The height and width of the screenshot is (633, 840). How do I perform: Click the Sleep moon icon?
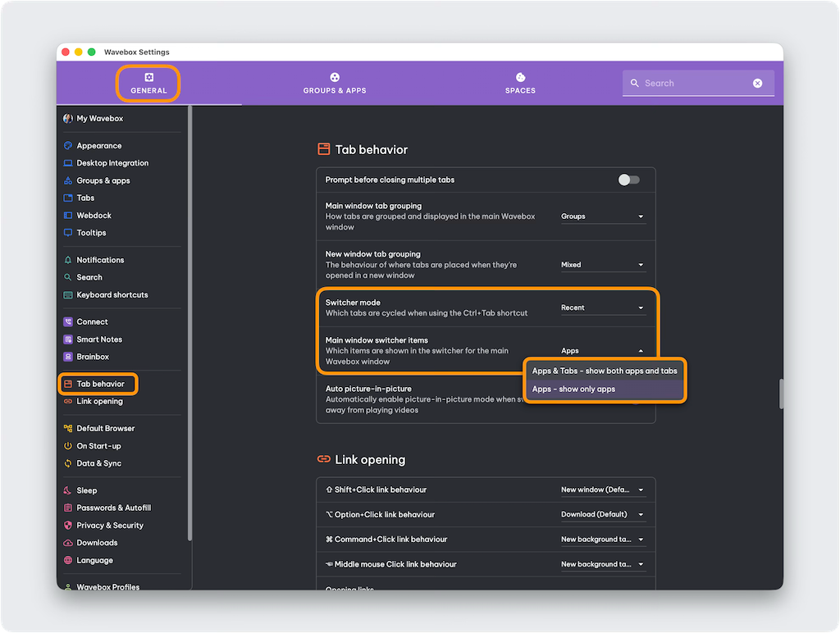[x=68, y=490]
